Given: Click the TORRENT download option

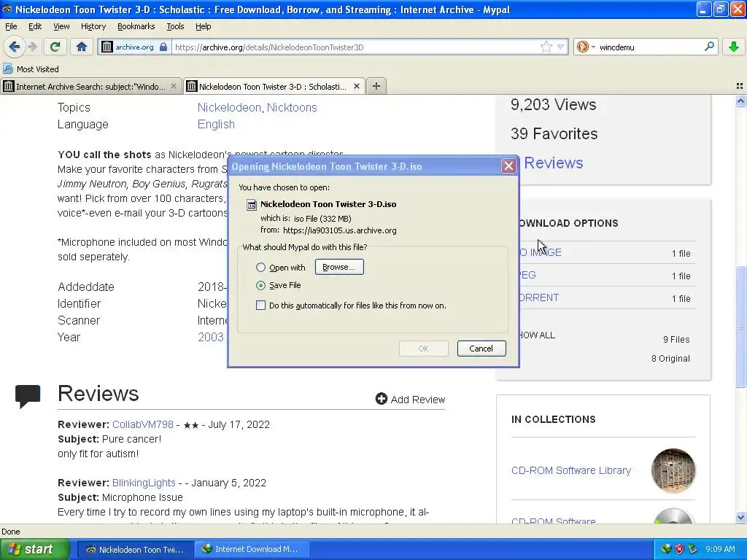Looking at the screenshot, I should pyautogui.click(x=539, y=297).
